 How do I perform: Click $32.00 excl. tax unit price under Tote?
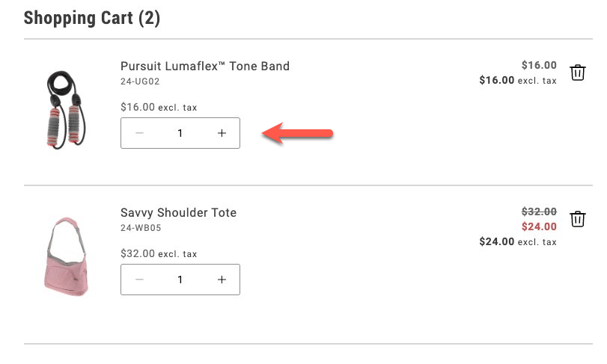pos(159,253)
